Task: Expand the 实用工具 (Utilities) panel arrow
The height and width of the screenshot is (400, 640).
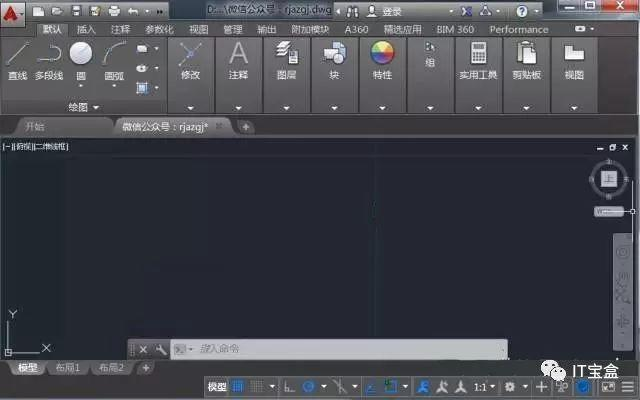Action: pos(478,108)
